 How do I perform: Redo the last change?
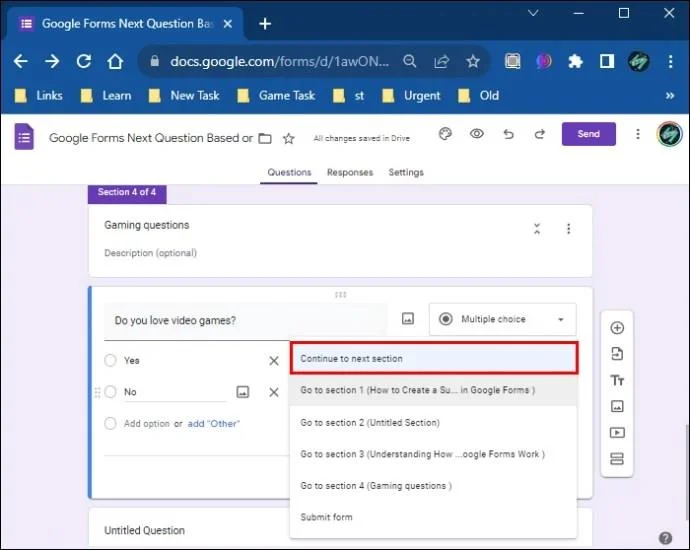[x=540, y=134]
